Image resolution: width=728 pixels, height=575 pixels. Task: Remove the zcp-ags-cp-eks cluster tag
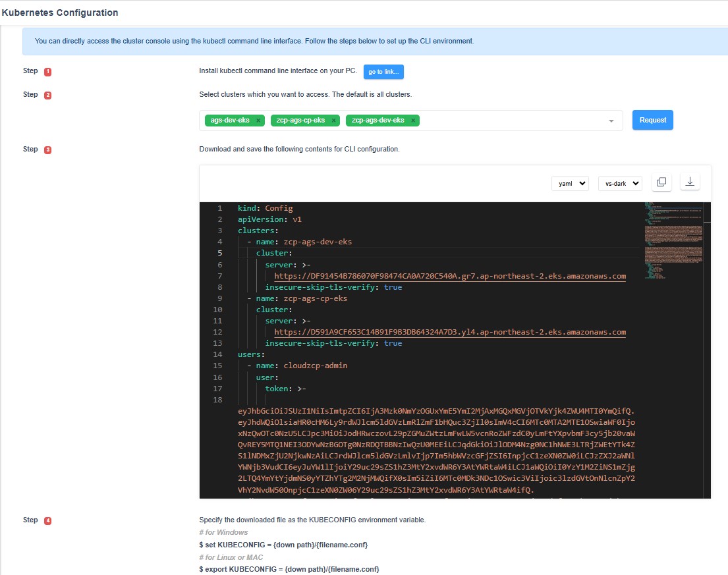point(333,121)
